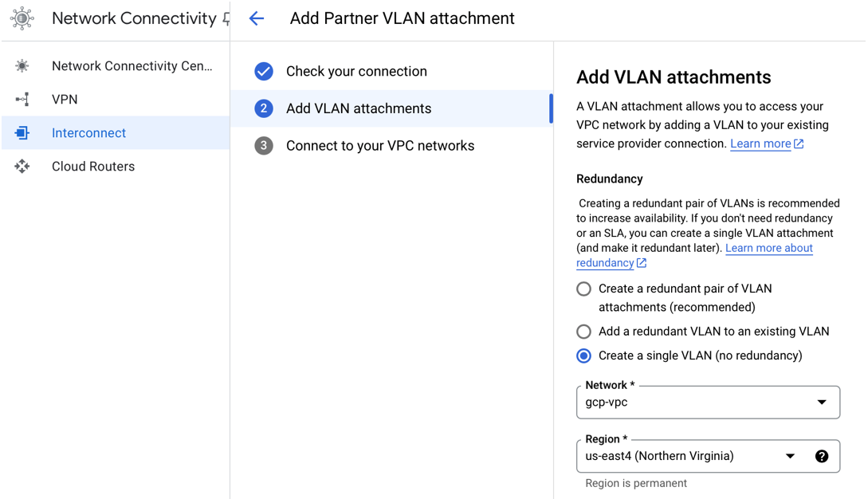Click the Interconnect sidebar icon

pyautogui.click(x=22, y=133)
